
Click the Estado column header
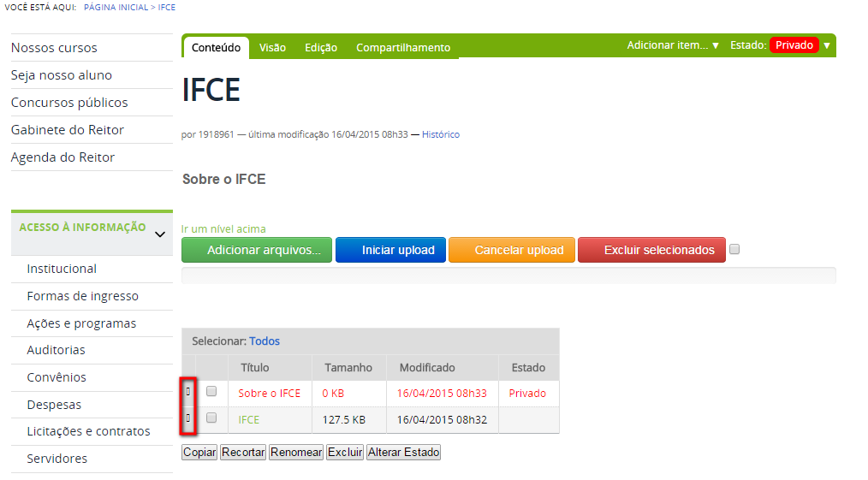click(x=528, y=368)
